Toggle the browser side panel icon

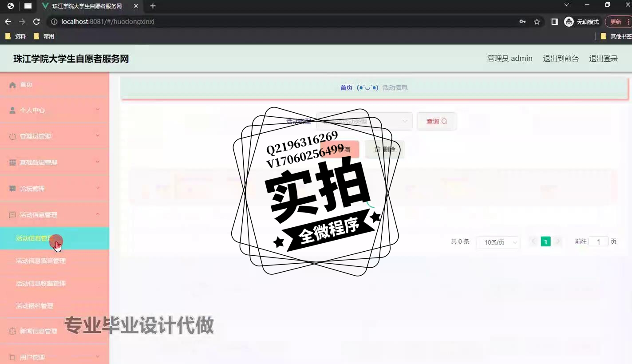[x=554, y=22]
